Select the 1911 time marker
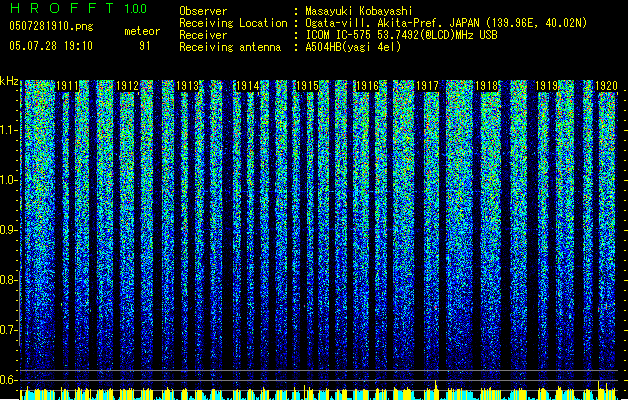 point(67,86)
